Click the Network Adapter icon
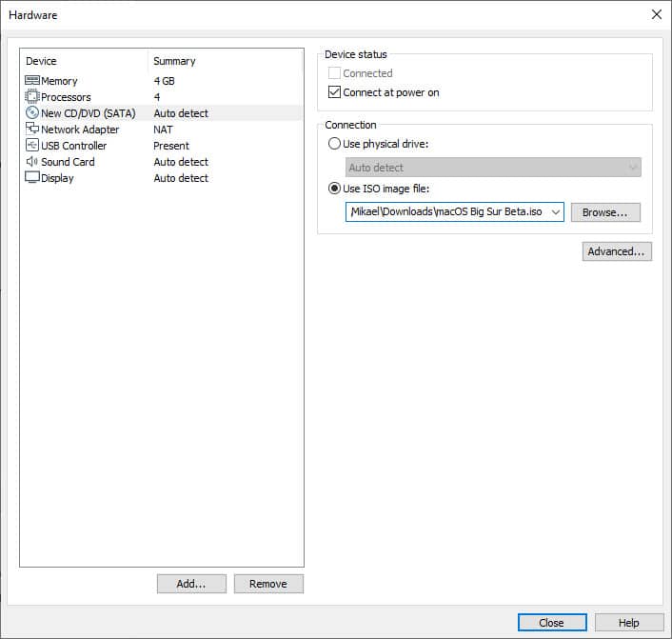Screen dimensions: 672x639 tap(32, 130)
